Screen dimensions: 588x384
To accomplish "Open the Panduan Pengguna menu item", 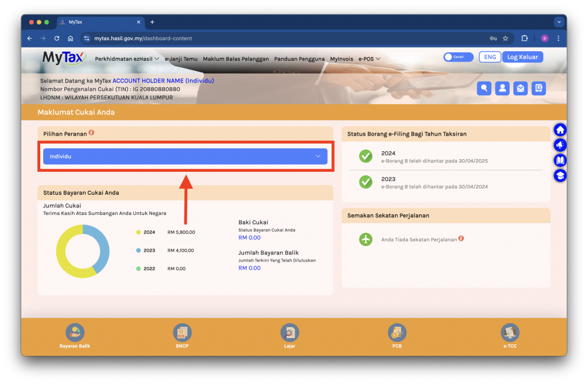I will (x=299, y=59).
